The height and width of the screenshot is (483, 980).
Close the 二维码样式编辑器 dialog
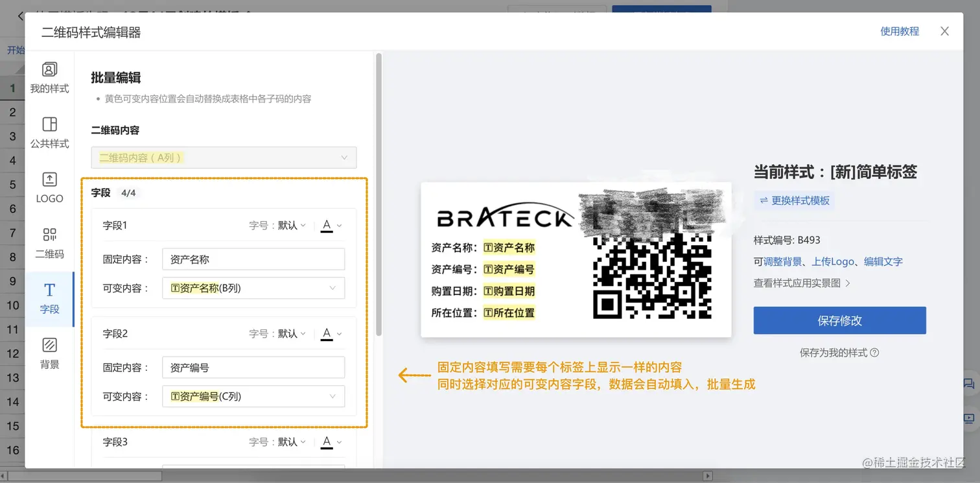pyautogui.click(x=945, y=31)
